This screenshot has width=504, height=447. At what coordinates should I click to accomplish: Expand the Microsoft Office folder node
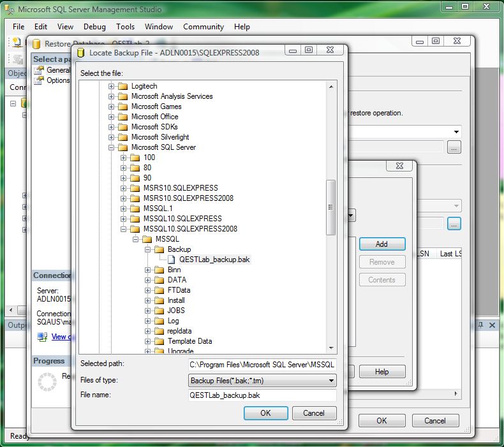112,117
